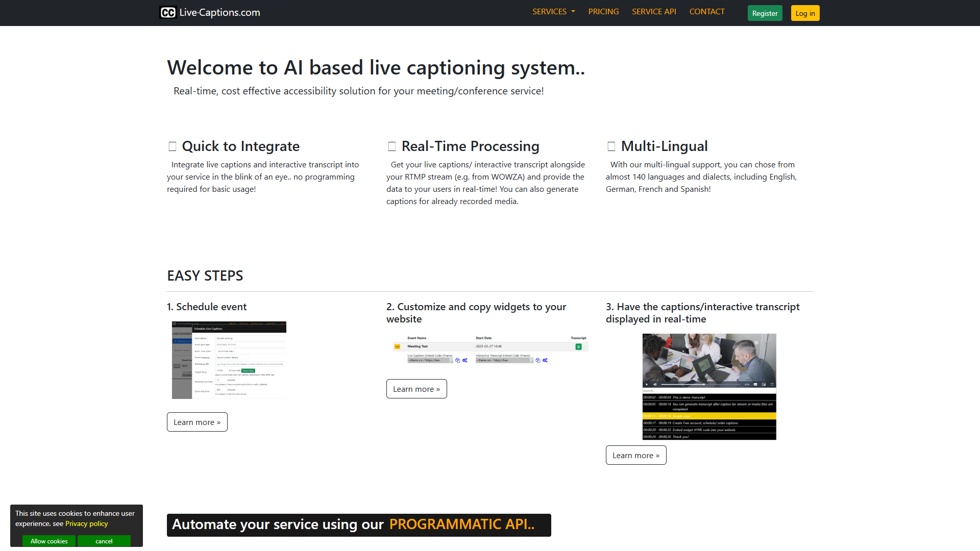Click the demo video progress bar
The width and height of the screenshot is (980, 551).
coord(700,384)
